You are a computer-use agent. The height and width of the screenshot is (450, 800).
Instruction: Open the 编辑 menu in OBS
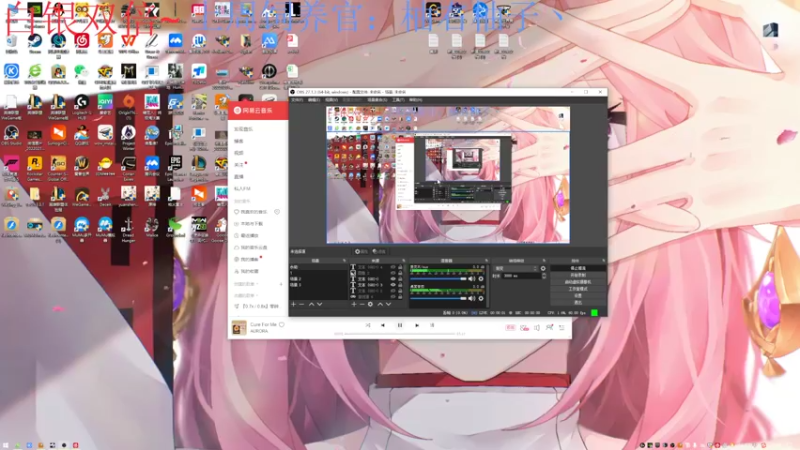tap(313, 100)
